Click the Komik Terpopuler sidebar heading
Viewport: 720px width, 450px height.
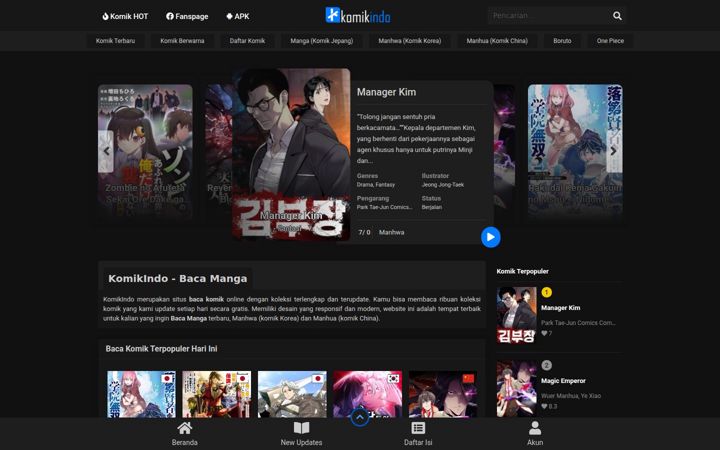click(523, 271)
